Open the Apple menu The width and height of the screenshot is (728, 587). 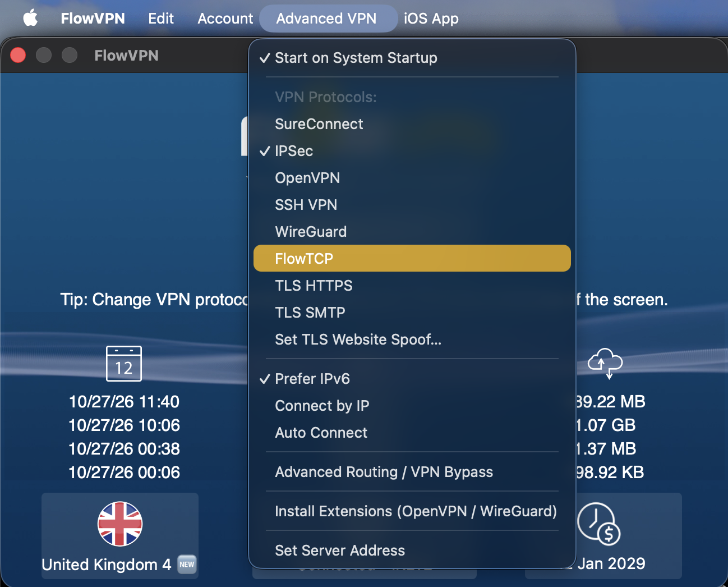(x=30, y=18)
